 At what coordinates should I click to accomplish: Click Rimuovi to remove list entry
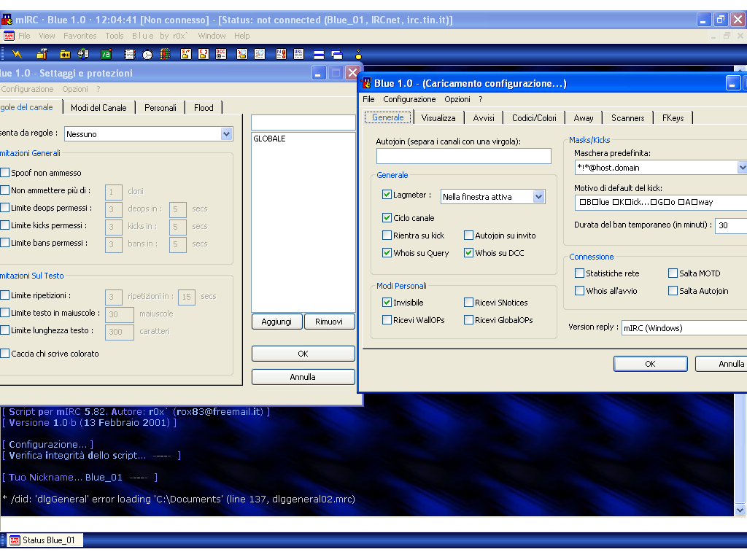329,322
